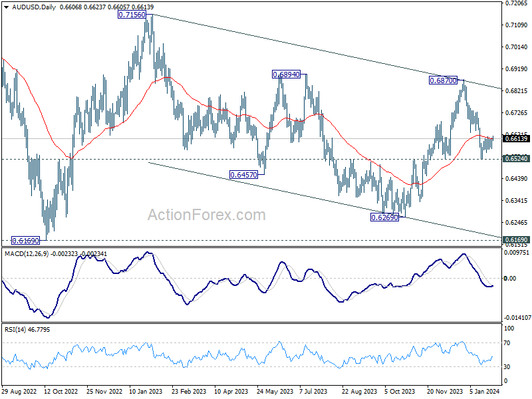Click the RSI 100 scale label
The height and width of the screenshot is (399, 532).
pos(509,329)
